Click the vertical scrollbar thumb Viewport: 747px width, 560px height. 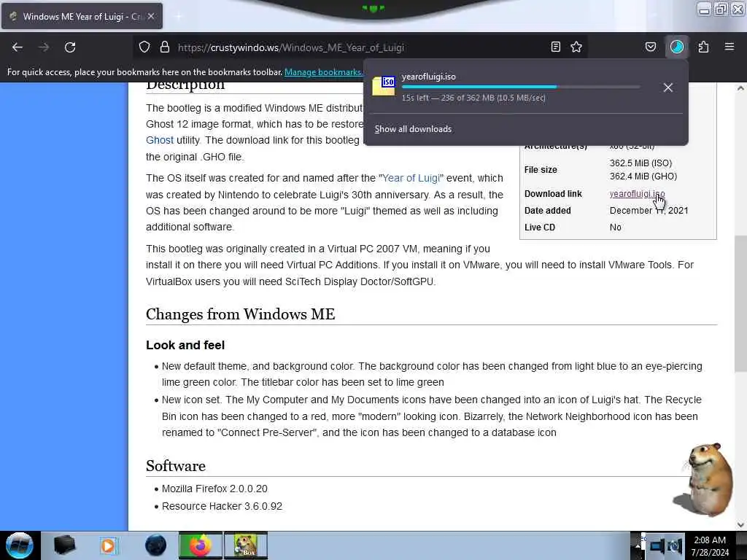740,304
